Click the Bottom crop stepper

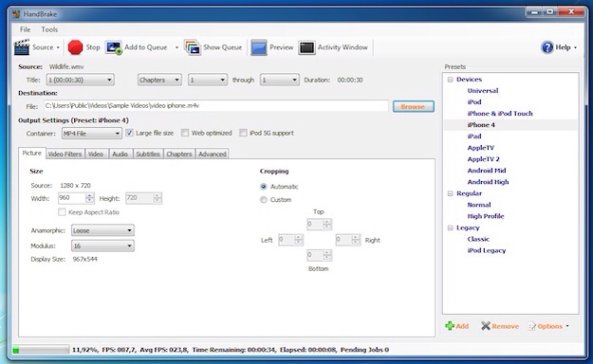(x=327, y=255)
